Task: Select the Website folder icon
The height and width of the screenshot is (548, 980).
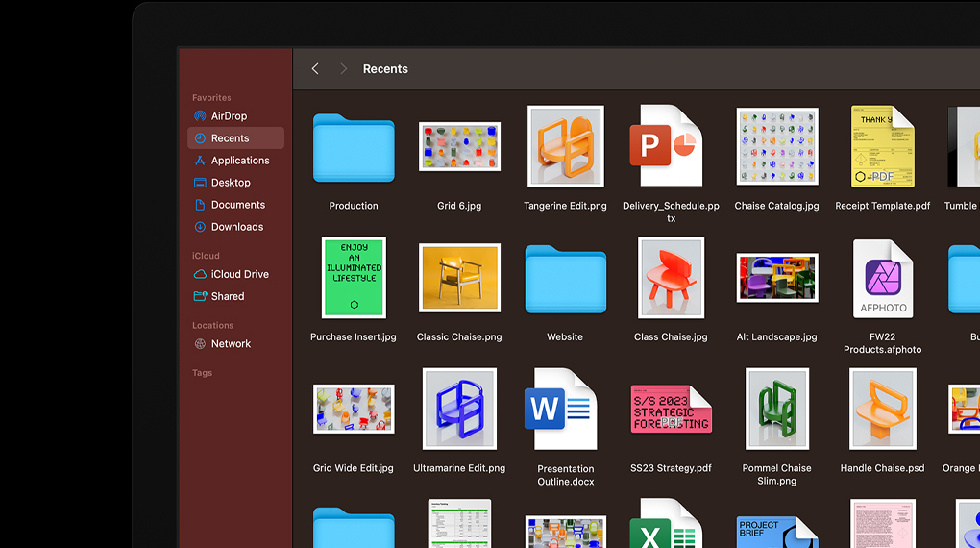Action: [x=565, y=279]
